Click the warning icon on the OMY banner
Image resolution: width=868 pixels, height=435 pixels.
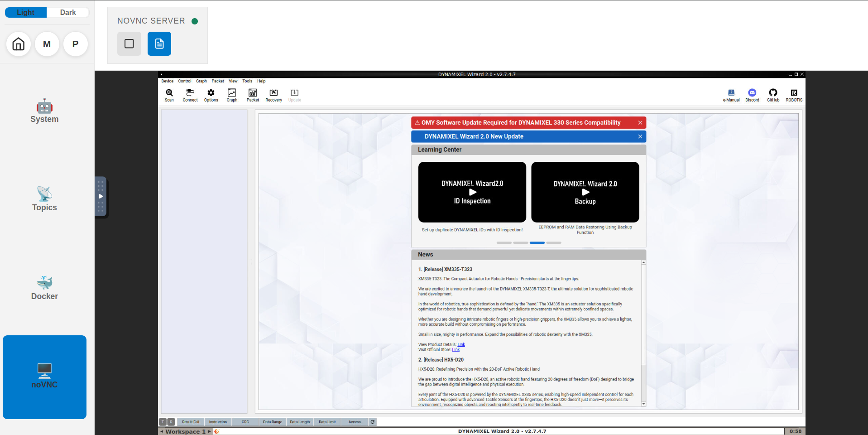(417, 123)
